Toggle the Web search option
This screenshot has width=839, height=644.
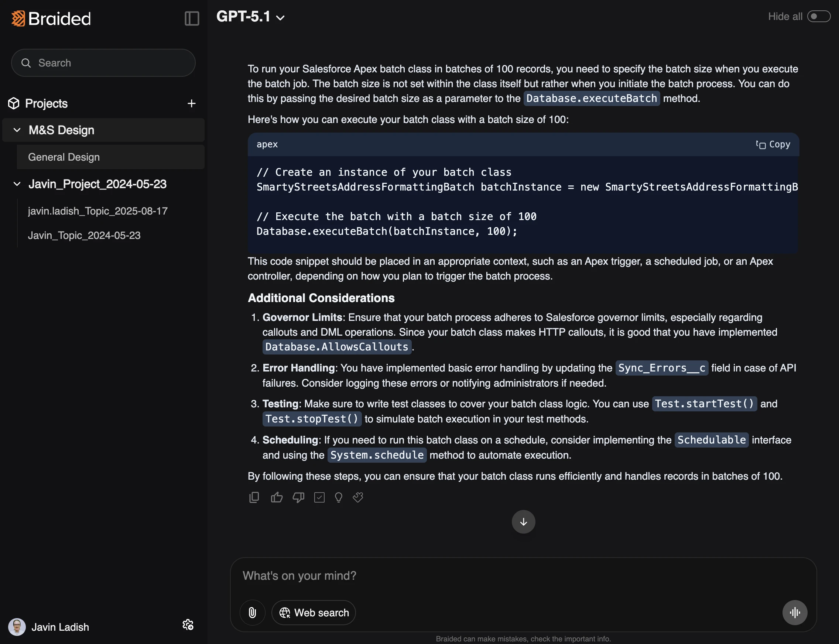tap(314, 612)
